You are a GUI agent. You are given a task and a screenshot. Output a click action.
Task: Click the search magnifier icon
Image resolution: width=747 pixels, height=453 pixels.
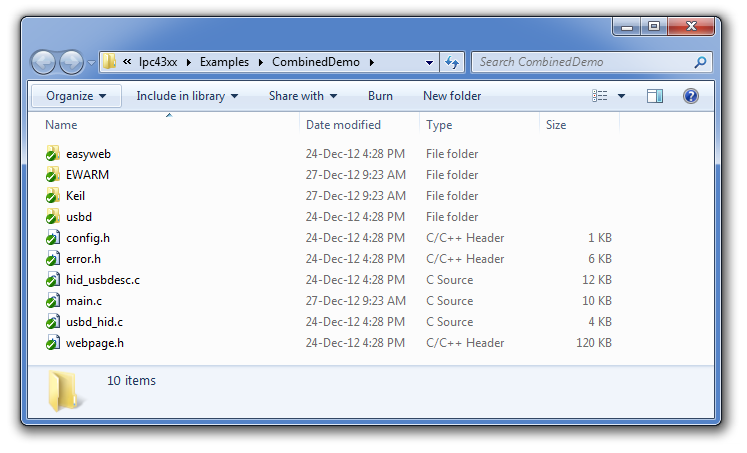[700, 62]
